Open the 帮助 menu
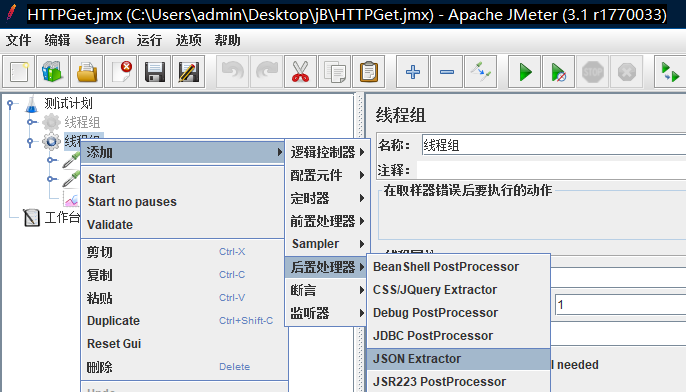The width and height of the screenshot is (686, 392). pyautogui.click(x=227, y=40)
